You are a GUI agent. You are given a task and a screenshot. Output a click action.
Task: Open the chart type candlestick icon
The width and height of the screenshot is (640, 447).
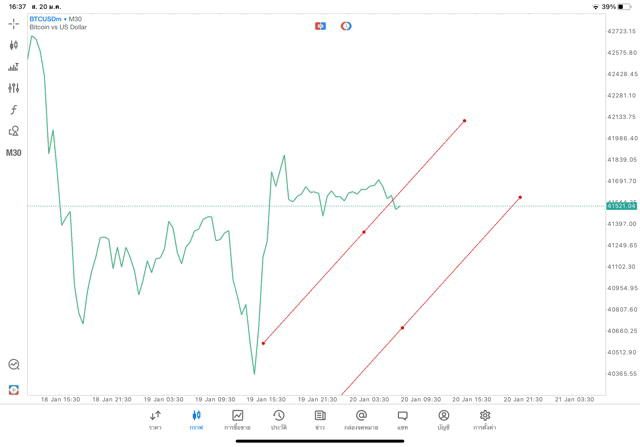[x=14, y=45]
